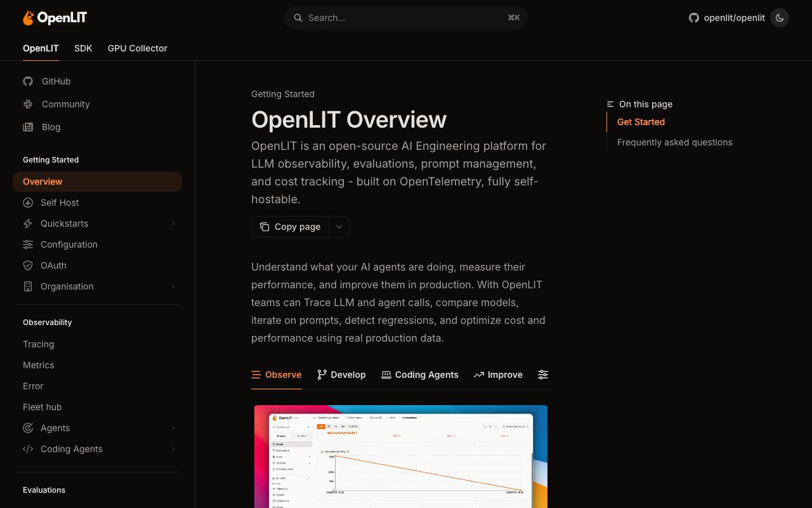Click the Getting Started breadcrumb above title
Viewport: 812px width, 508px height.
(x=283, y=94)
